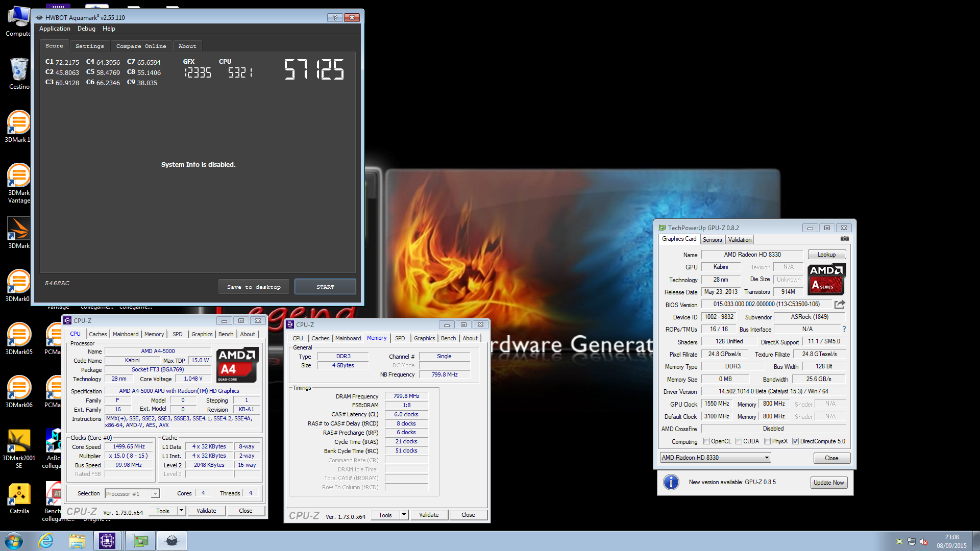Switch to CPU-Z taskbar button
Screen dimensions: 980x551
(107, 541)
